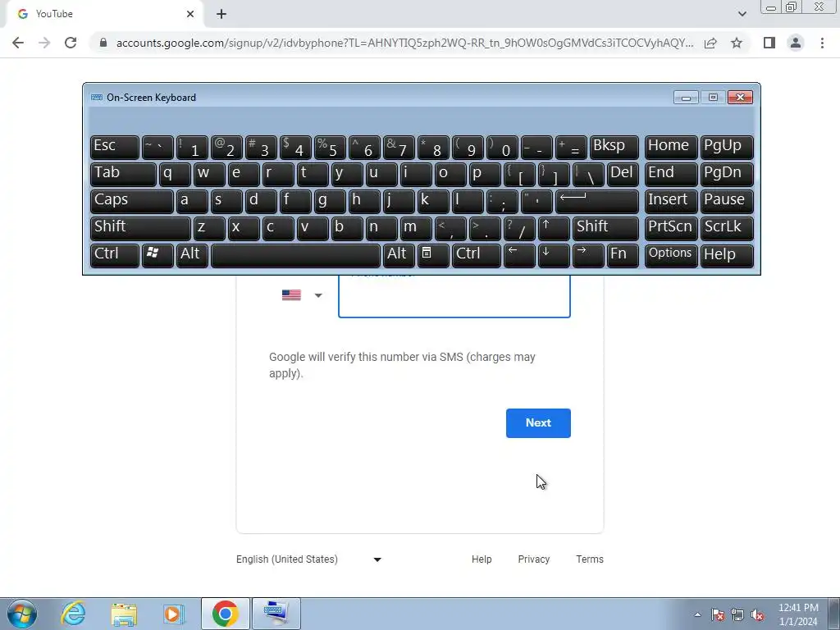Toggle the right Shift key

605,228
